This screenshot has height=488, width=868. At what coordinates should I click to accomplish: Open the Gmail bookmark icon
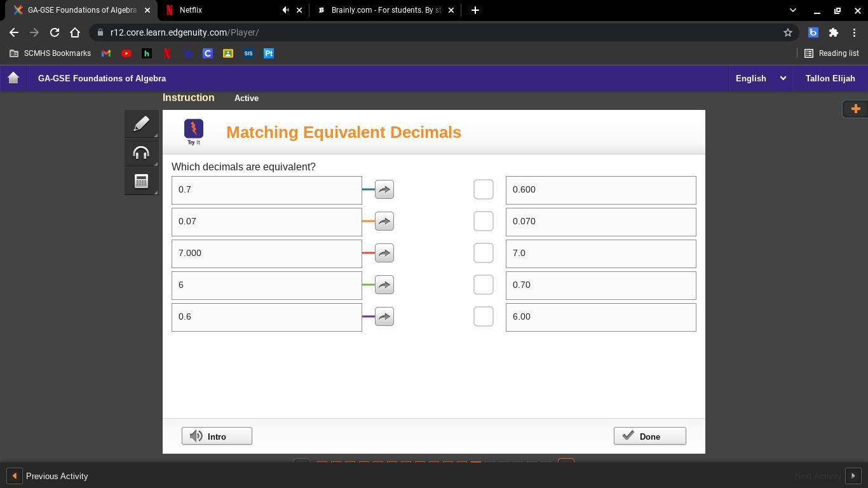tap(106, 53)
